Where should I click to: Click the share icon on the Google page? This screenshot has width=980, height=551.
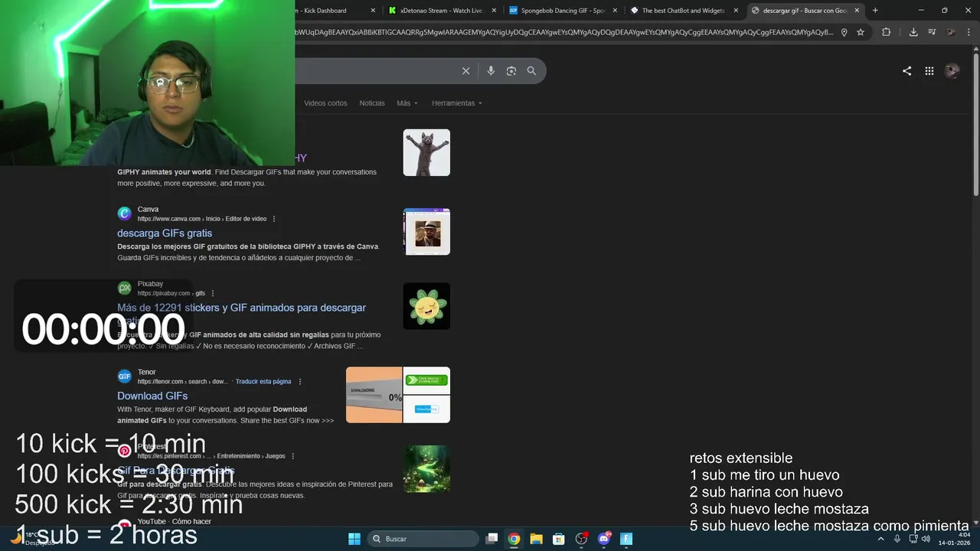click(906, 70)
